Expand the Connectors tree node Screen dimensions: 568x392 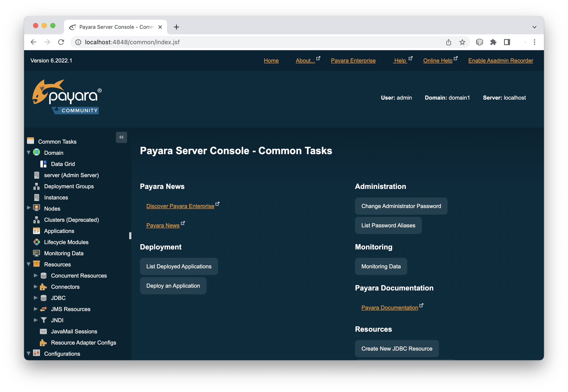point(36,287)
